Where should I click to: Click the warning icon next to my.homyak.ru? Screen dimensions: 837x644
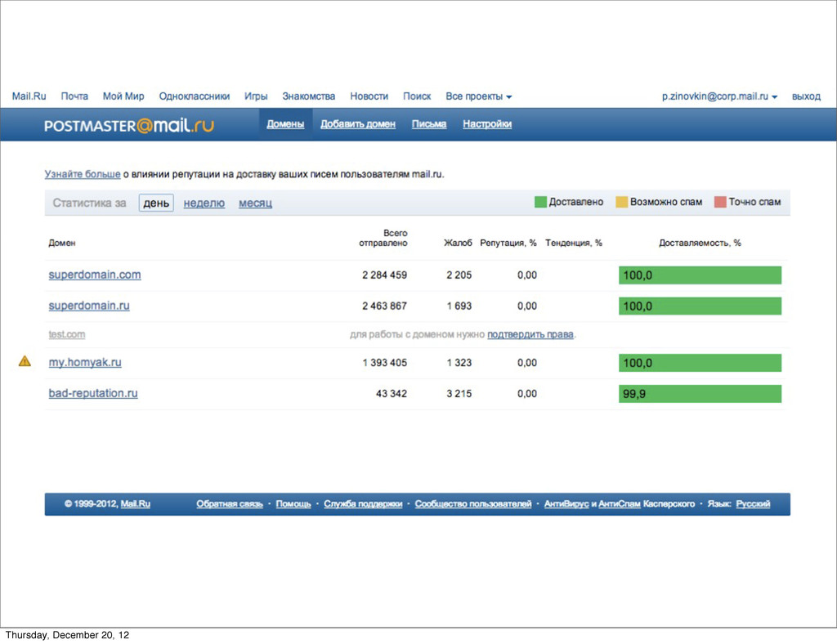pos(25,361)
